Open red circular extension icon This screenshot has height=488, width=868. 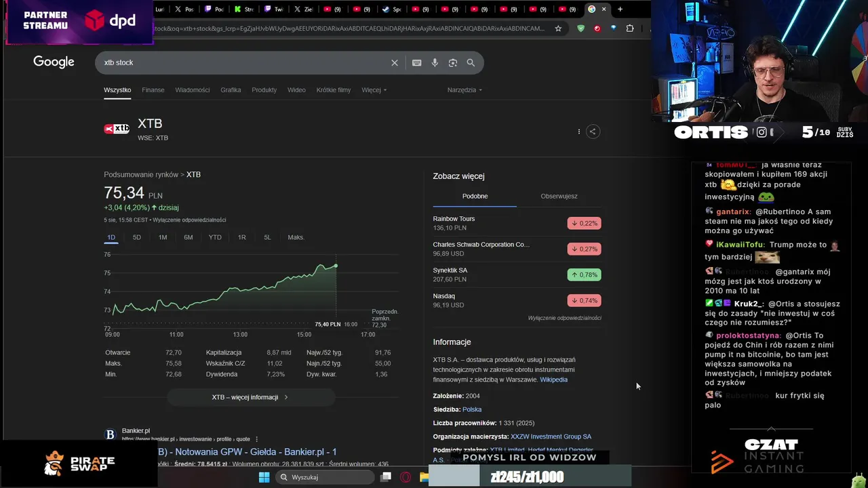pyautogui.click(x=597, y=28)
